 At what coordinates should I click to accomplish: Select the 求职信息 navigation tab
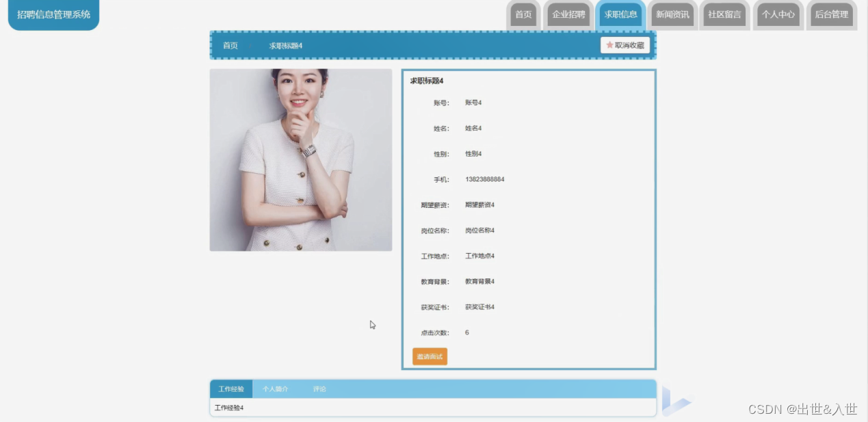tap(621, 14)
